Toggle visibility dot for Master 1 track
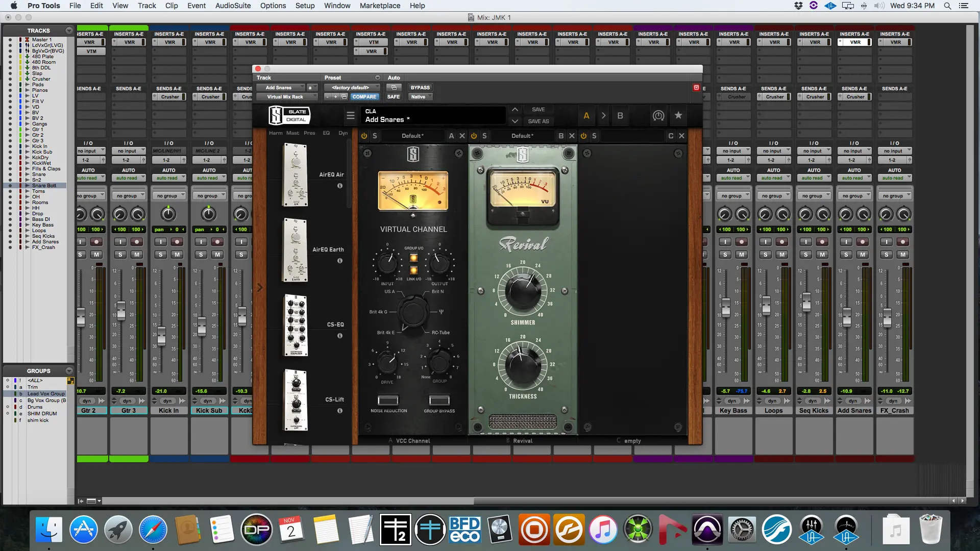Screen dimensions: 980x551 [10, 40]
